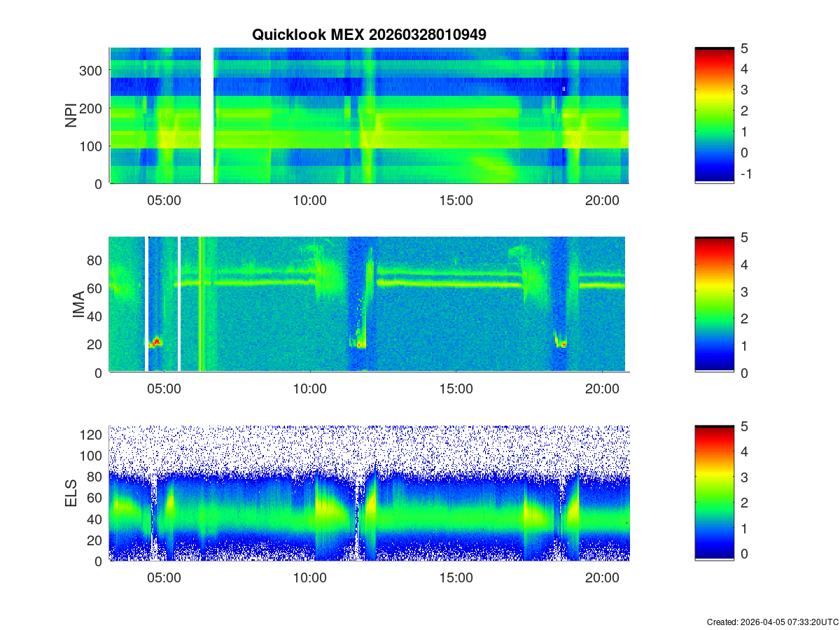The image size is (840, 630).
Task: Click the 10:00 tick under IMA plot
Action: [x=309, y=389]
